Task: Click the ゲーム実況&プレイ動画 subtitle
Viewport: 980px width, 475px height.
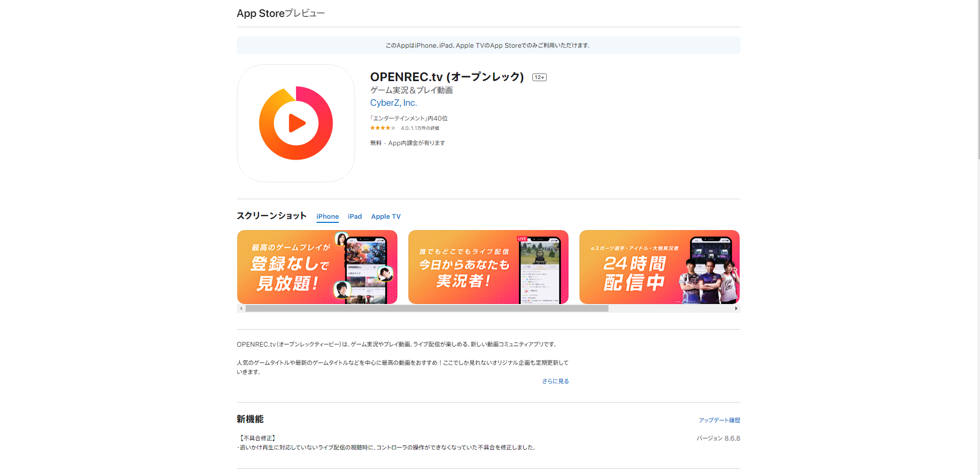Action: (x=411, y=90)
